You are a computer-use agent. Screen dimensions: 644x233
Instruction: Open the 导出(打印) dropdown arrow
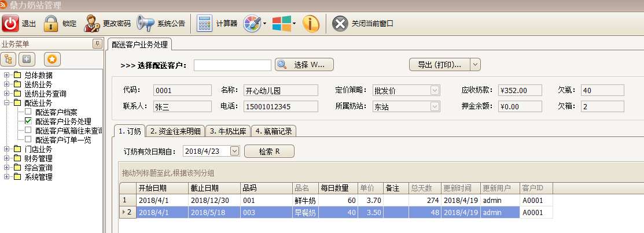click(475, 64)
